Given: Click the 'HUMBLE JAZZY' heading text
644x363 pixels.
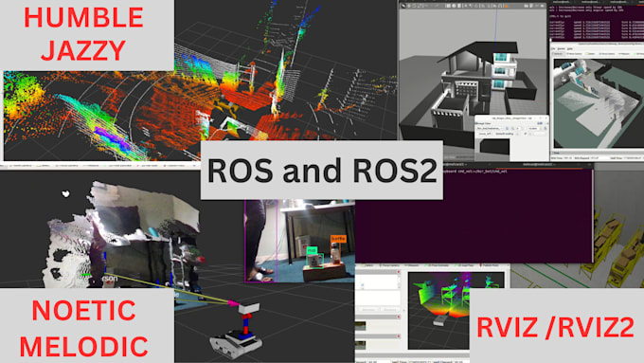Looking at the screenshot, I should [x=83, y=34].
